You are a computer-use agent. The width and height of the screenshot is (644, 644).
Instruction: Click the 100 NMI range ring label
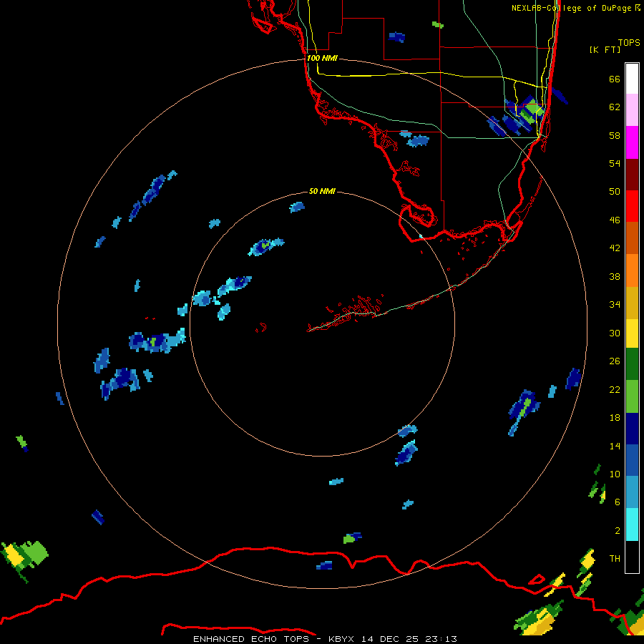coord(322,58)
